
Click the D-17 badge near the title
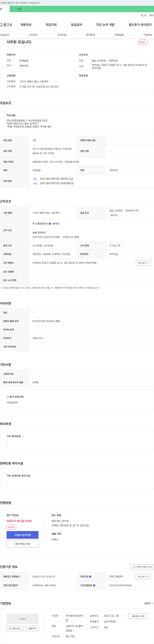click(142, 42)
